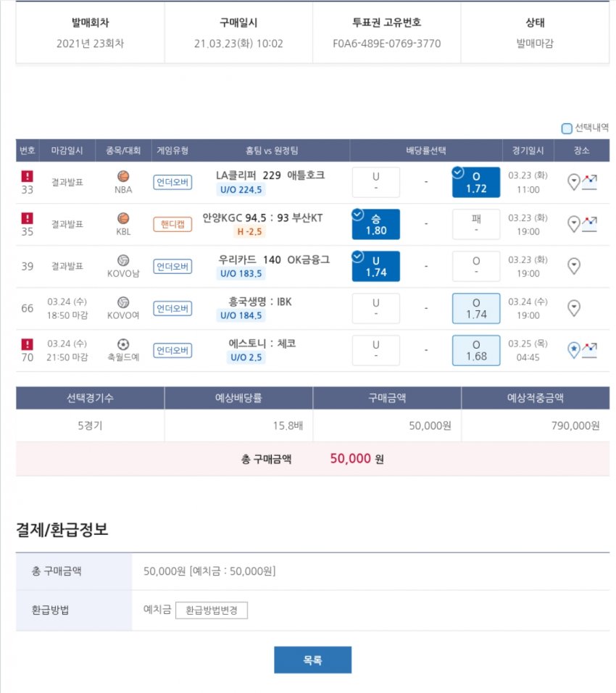Open the odds trend chart for match 35

589,223
